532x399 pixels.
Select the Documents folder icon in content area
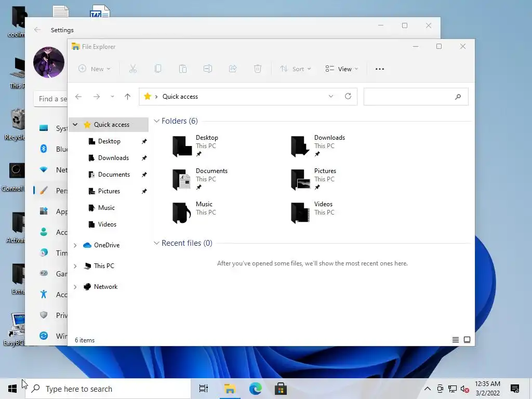click(x=182, y=179)
